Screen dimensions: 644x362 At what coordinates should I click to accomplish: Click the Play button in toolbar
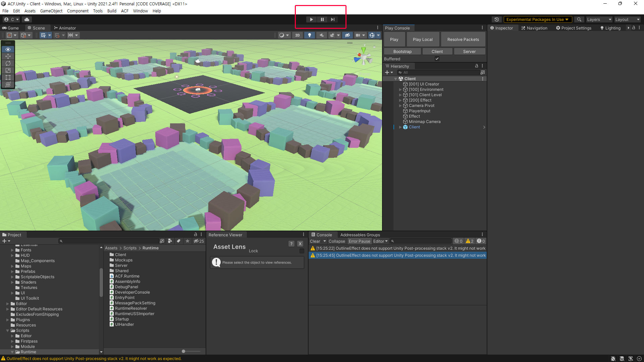coord(311,19)
